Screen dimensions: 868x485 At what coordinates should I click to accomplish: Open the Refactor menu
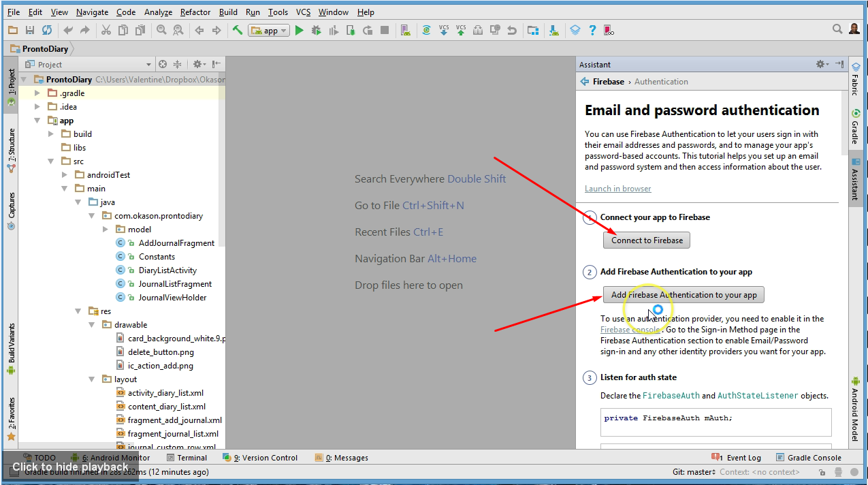pos(195,12)
